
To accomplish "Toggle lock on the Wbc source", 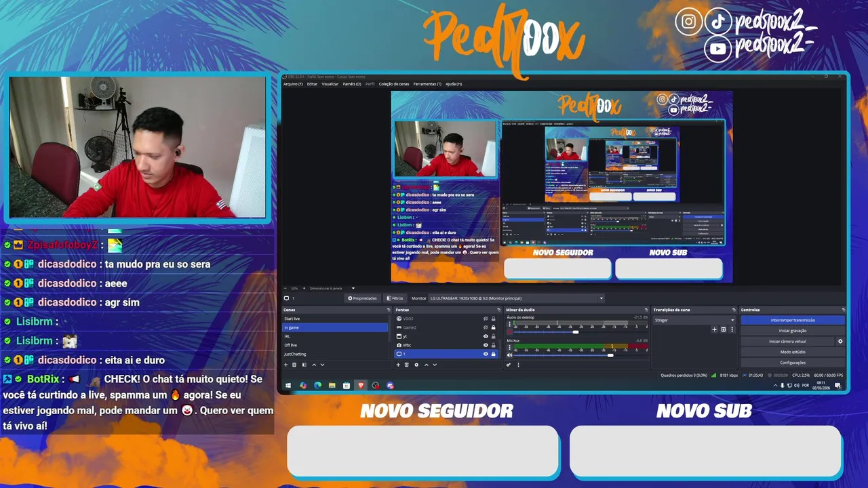I will [x=493, y=345].
